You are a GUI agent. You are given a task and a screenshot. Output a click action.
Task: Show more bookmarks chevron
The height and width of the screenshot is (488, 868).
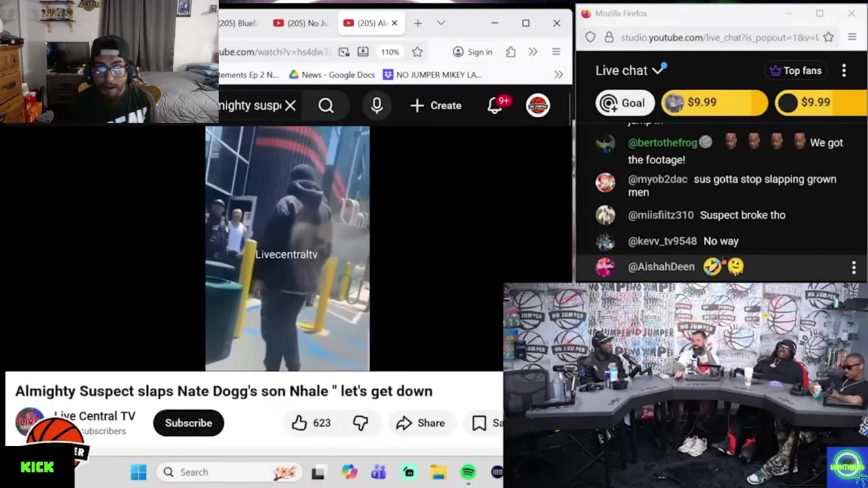(558, 75)
